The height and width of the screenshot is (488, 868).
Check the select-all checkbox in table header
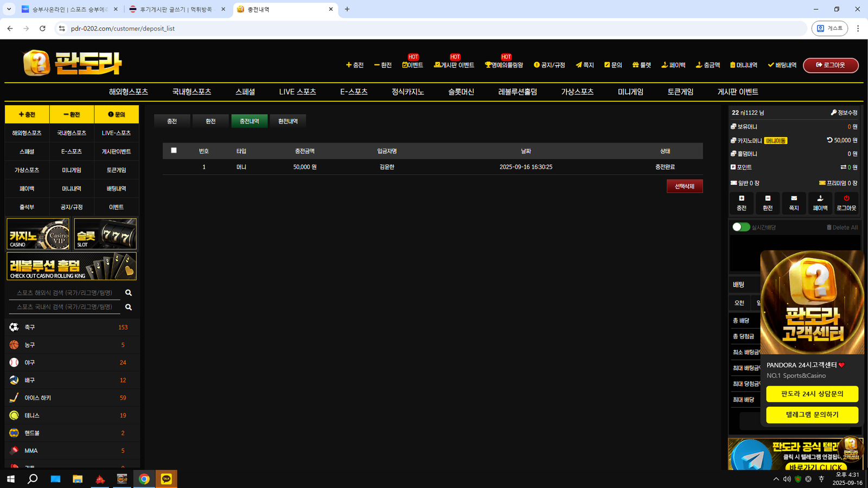click(x=174, y=150)
